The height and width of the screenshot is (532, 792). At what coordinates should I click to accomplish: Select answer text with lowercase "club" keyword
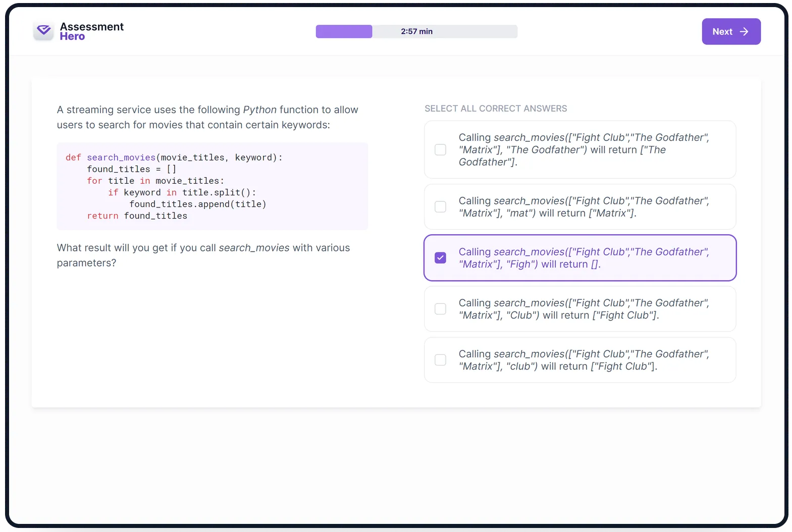584,360
